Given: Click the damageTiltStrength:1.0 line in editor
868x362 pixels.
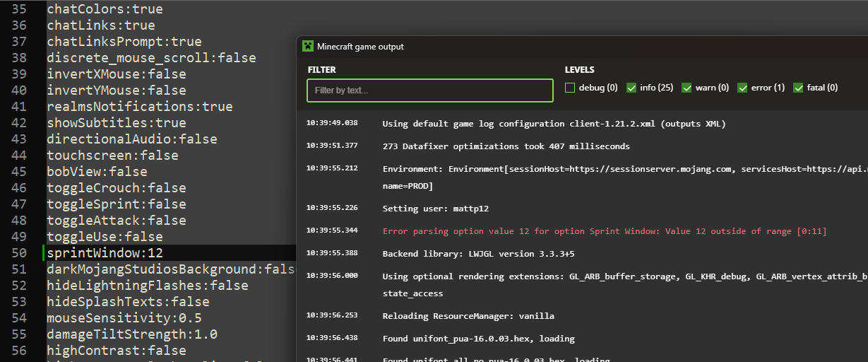Looking at the screenshot, I should pyautogui.click(x=132, y=334).
